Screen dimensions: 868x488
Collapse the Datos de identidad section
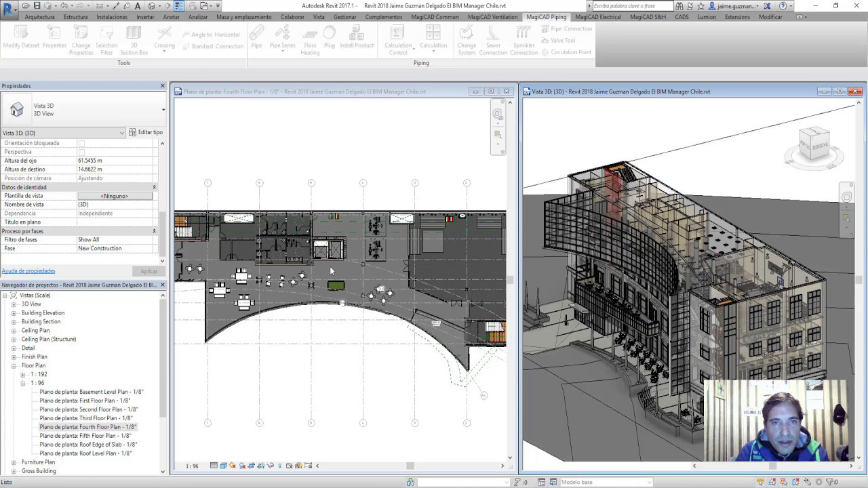(x=154, y=187)
